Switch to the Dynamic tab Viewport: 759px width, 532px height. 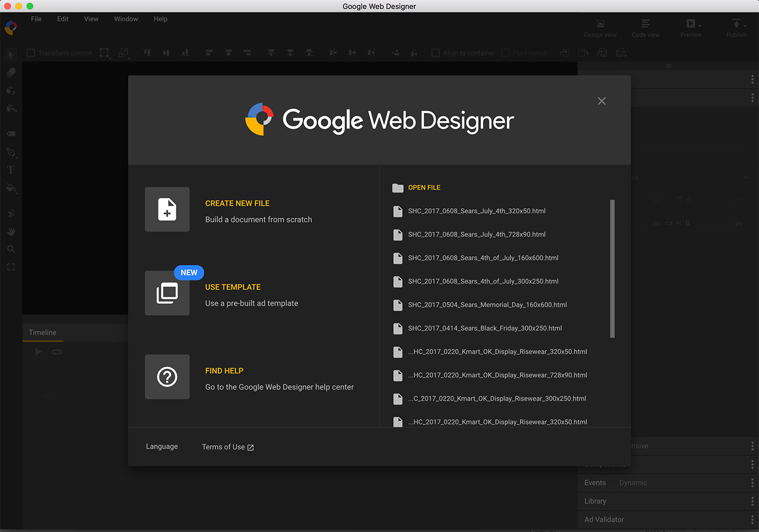633,483
